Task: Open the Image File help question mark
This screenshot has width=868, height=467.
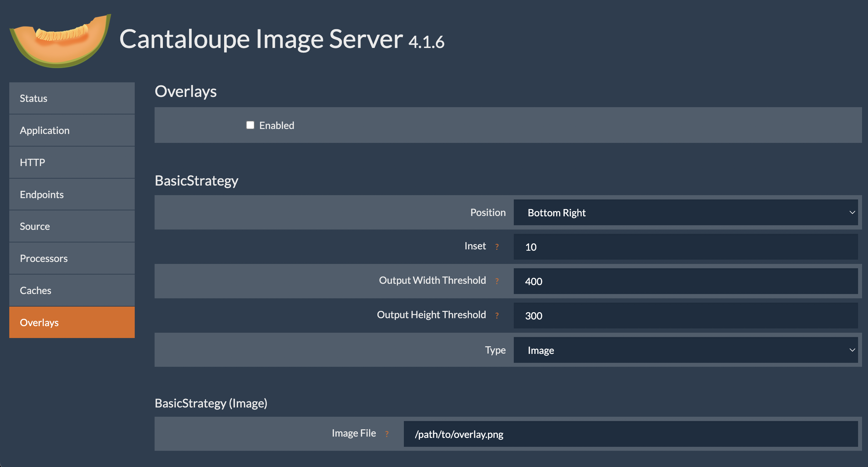Action: (x=387, y=434)
